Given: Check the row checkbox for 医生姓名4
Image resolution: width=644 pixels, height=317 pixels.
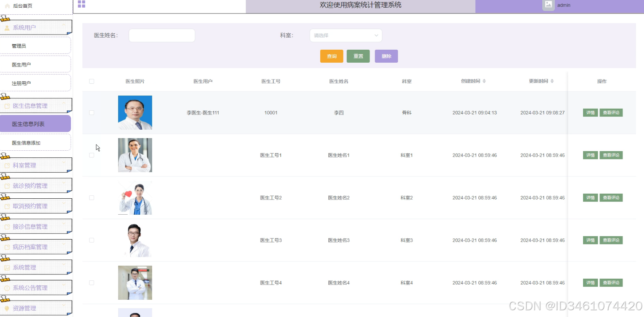Looking at the screenshot, I should point(92,283).
